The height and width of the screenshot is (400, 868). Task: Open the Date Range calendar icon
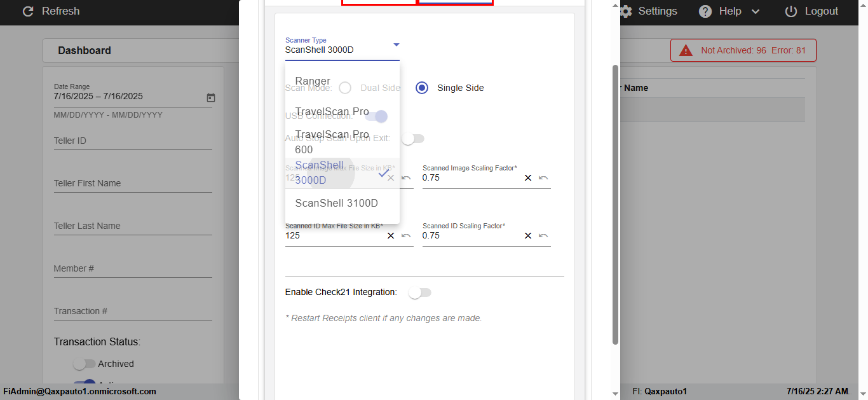tap(211, 97)
